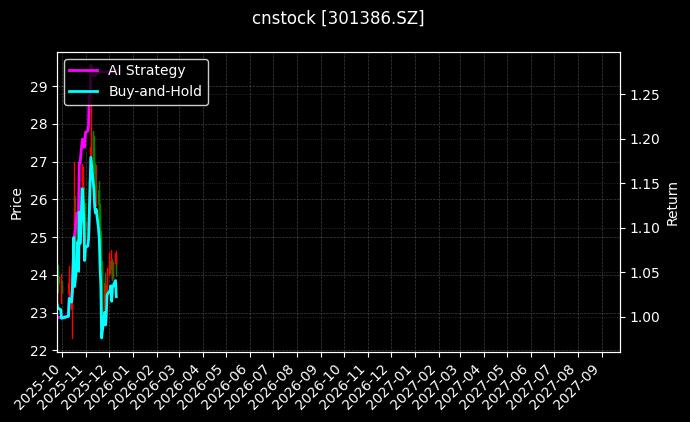Click the x-axis date label 2026-12

click(367, 386)
